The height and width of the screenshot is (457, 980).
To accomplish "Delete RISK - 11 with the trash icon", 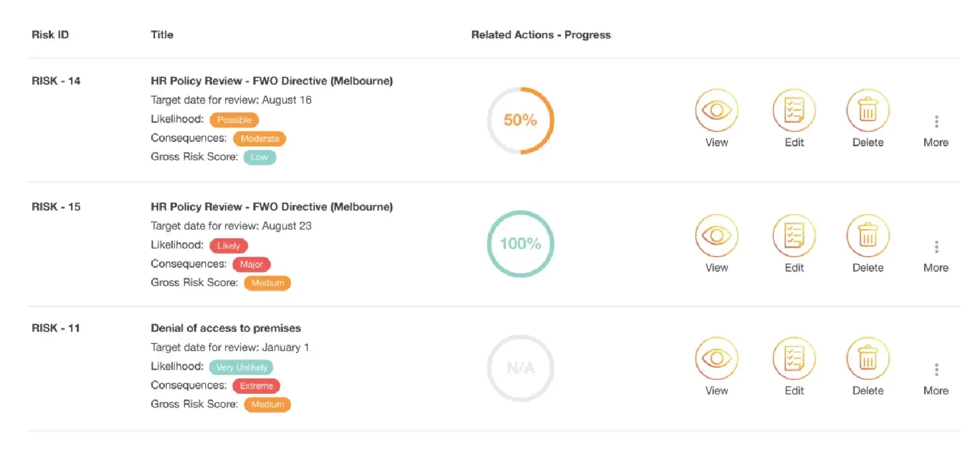I will 868,359.
